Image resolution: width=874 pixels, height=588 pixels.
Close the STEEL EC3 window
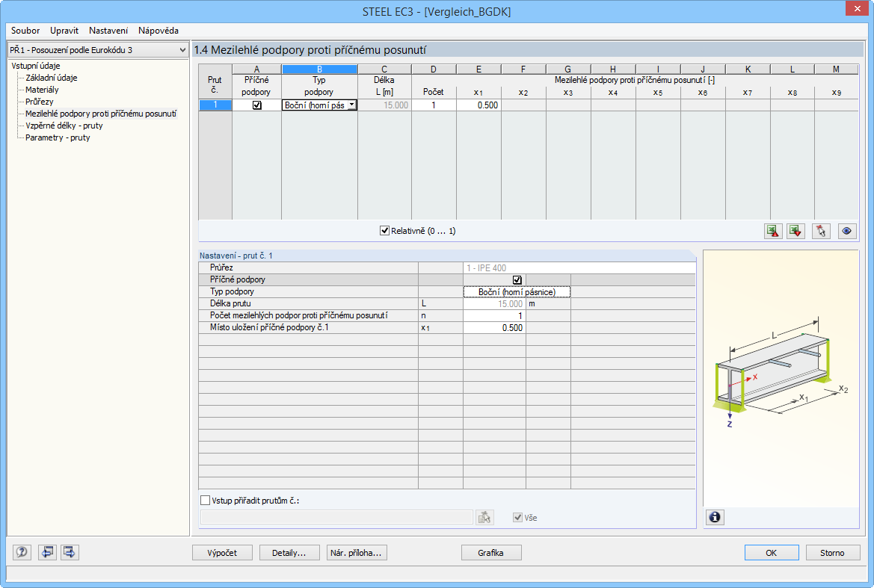pos(858,8)
